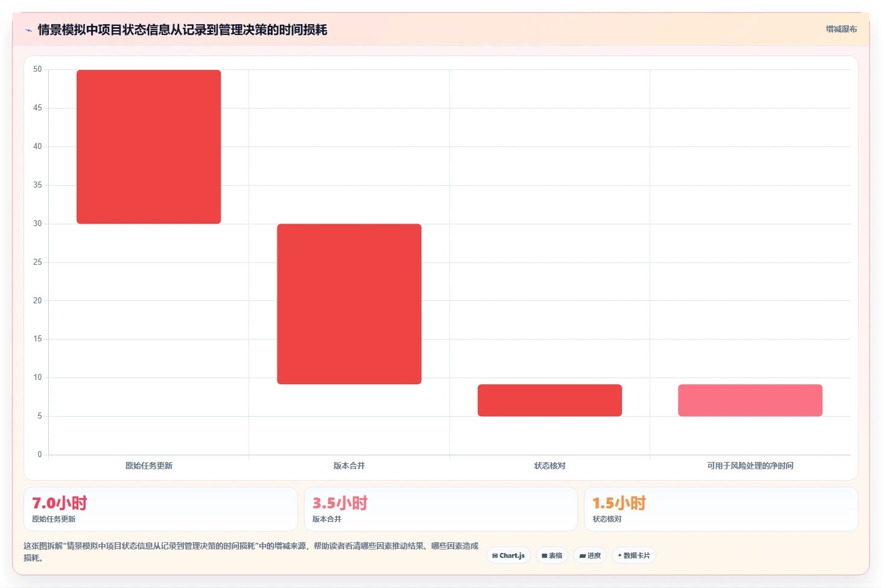
Task: Select the 进度 tag chip
Action: point(590,555)
